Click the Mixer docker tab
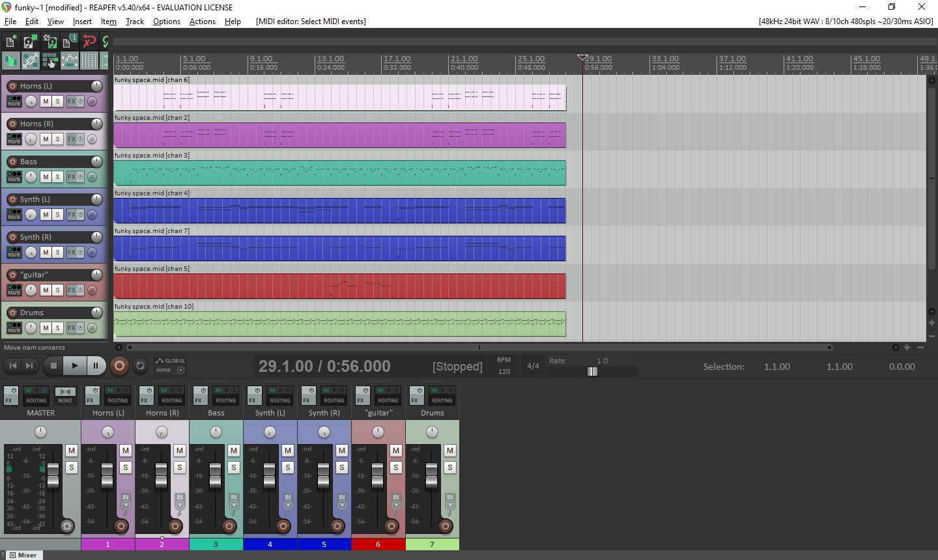The image size is (938, 560). point(23,555)
